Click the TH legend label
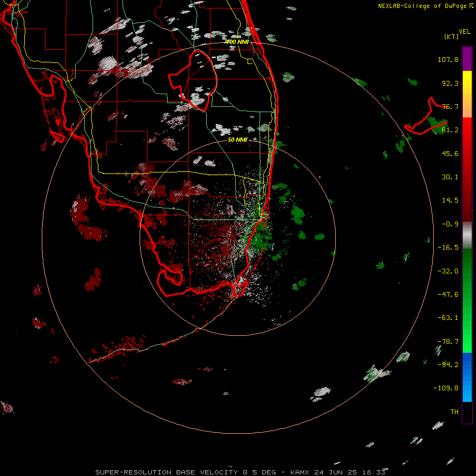476x476 pixels. coord(454,412)
